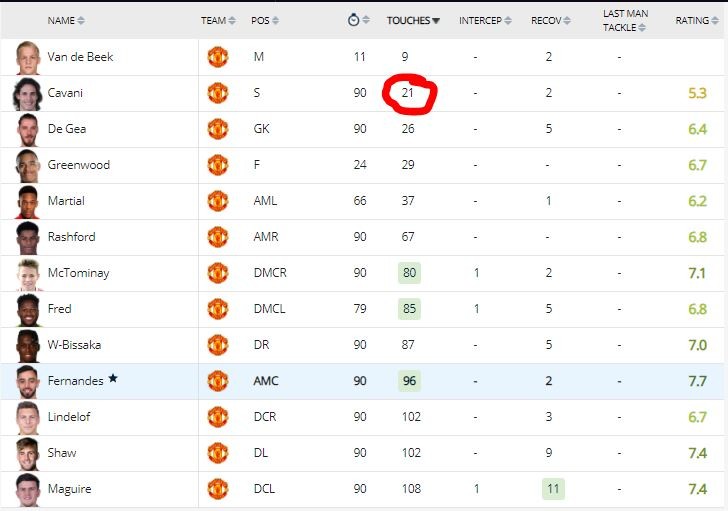
Task: Click Maguire's Manchester United crest icon
Action: click(x=217, y=489)
